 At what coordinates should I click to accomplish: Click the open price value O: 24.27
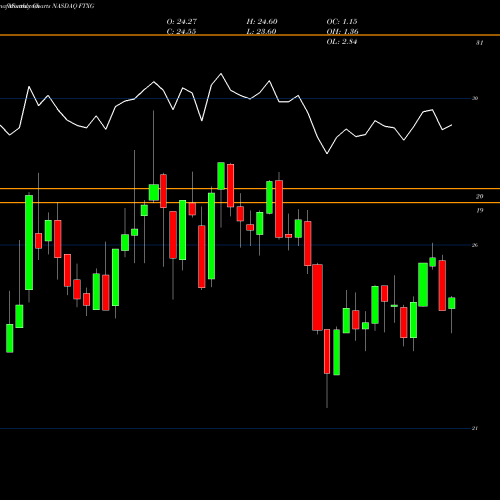[182, 22]
